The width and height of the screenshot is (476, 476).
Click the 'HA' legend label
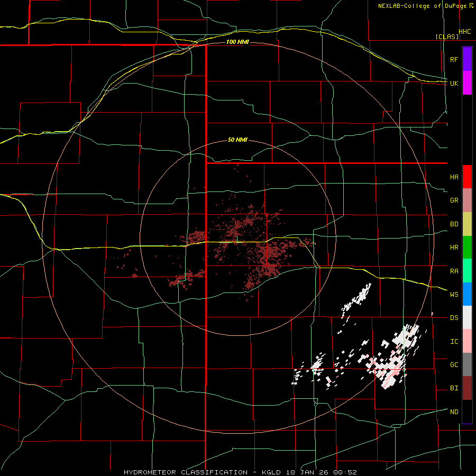tap(454, 177)
